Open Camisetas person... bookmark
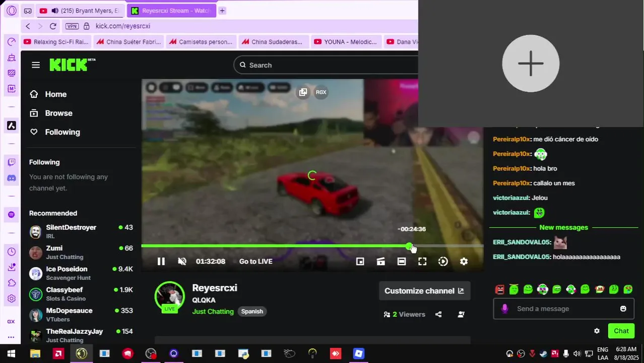This screenshot has height=363, width=644. (x=201, y=42)
